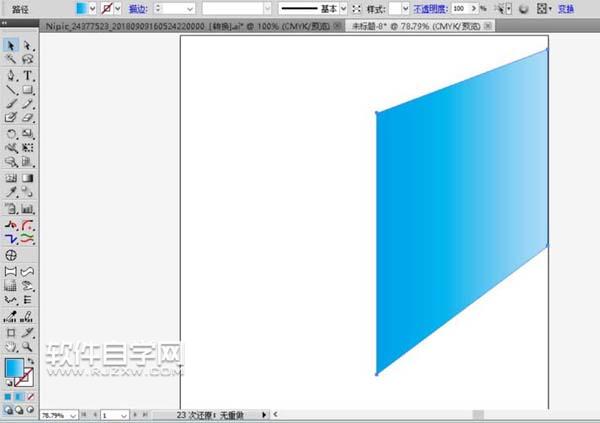Go to the next artboard
600x423 pixels.
(135, 415)
